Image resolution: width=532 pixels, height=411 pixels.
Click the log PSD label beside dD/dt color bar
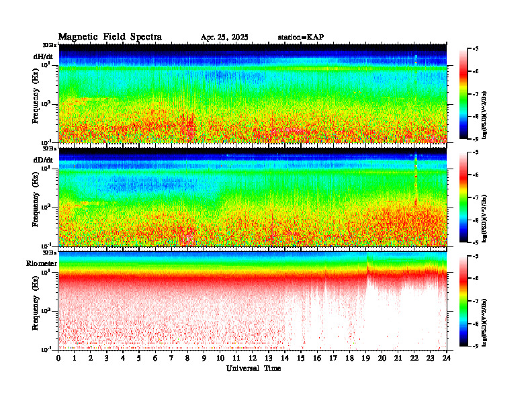pyautogui.click(x=484, y=218)
